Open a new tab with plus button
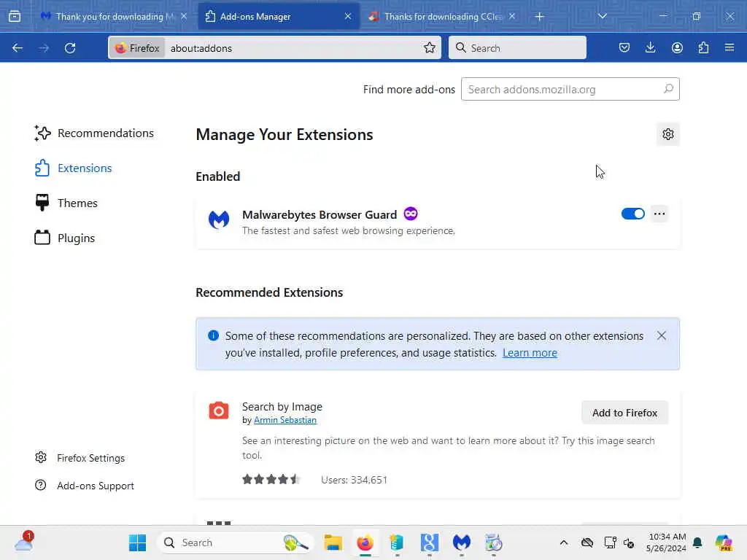Image resolution: width=747 pixels, height=560 pixels. (539, 16)
